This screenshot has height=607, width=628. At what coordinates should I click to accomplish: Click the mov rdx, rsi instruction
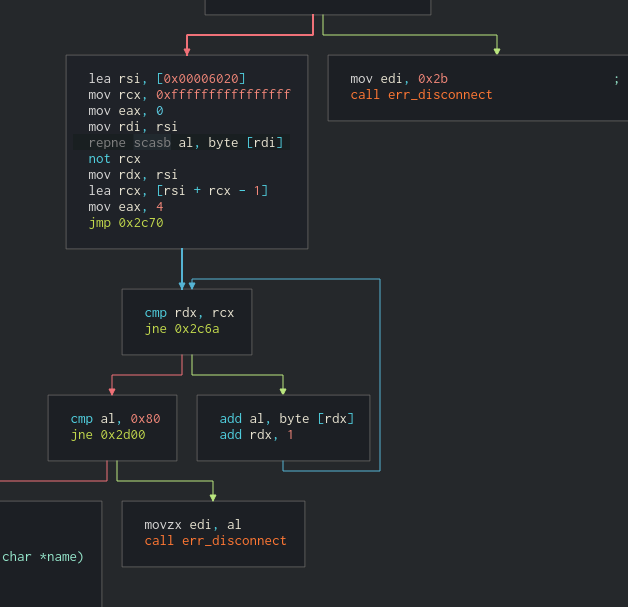pos(133,175)
